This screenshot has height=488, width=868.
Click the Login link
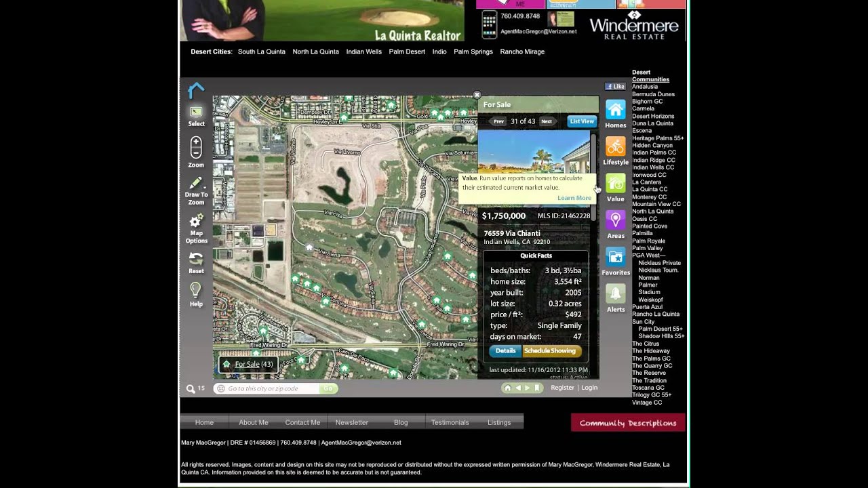point(589,388)
